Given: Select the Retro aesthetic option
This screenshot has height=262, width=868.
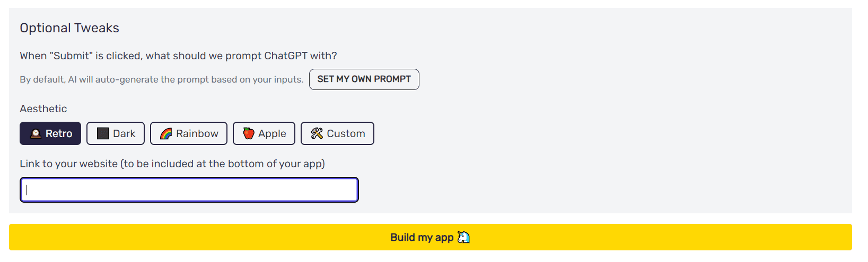Looking at the screenshot, I should click(50, 133).
